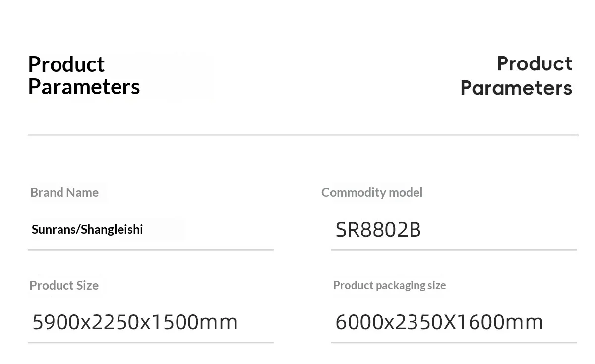Click the long divider line below the headings

tap(303, 134)
